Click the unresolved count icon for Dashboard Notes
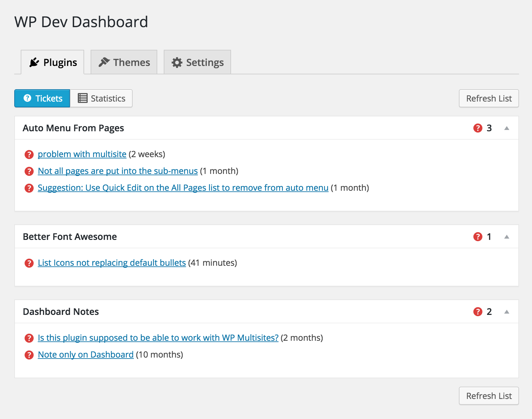Screen dimensions: 532x419 click(478, 312)
